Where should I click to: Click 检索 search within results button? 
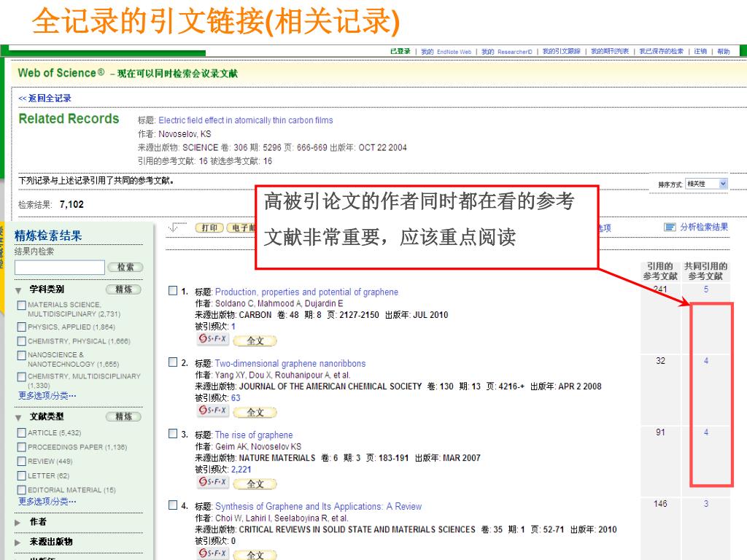[x=125, y=267]
